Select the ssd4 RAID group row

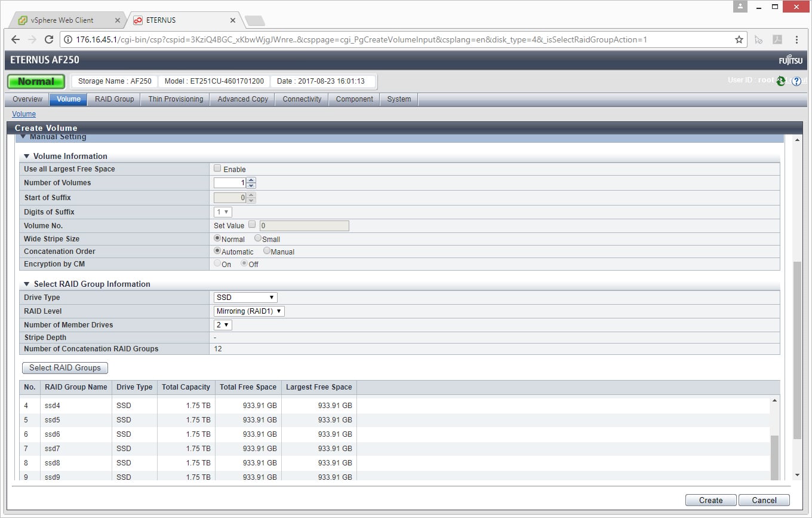395,406
